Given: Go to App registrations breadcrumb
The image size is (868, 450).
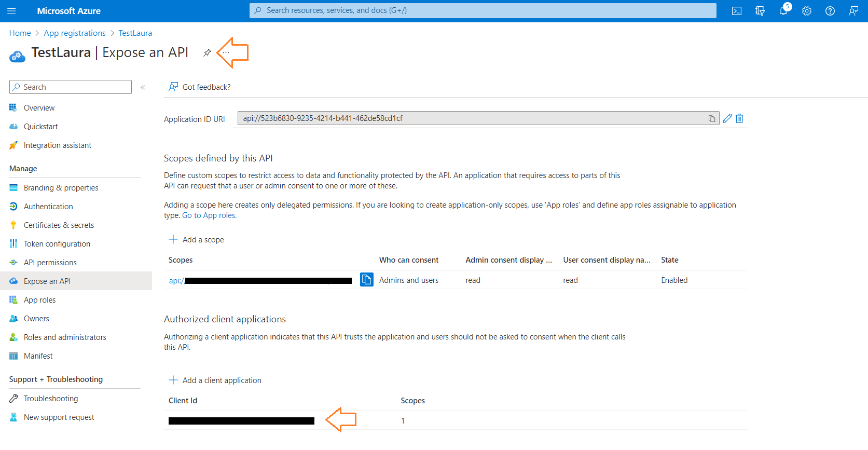Looking at the screenshot, I should tap(75, 33).
